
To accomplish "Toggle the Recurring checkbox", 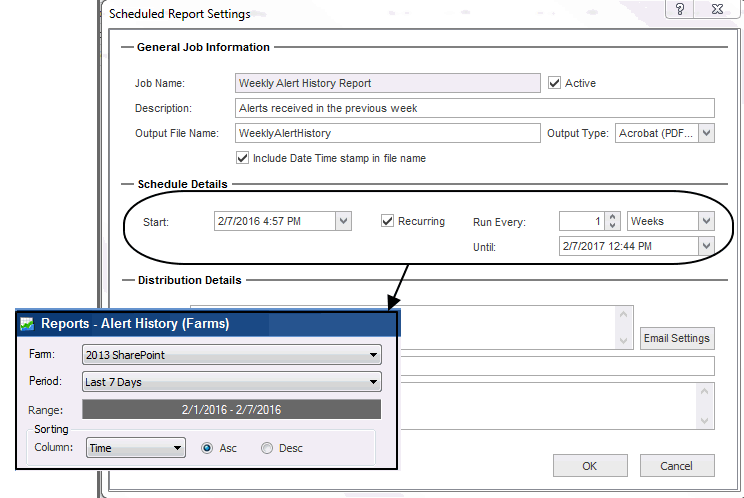I will pyautogui.click(x=388, y=221).
